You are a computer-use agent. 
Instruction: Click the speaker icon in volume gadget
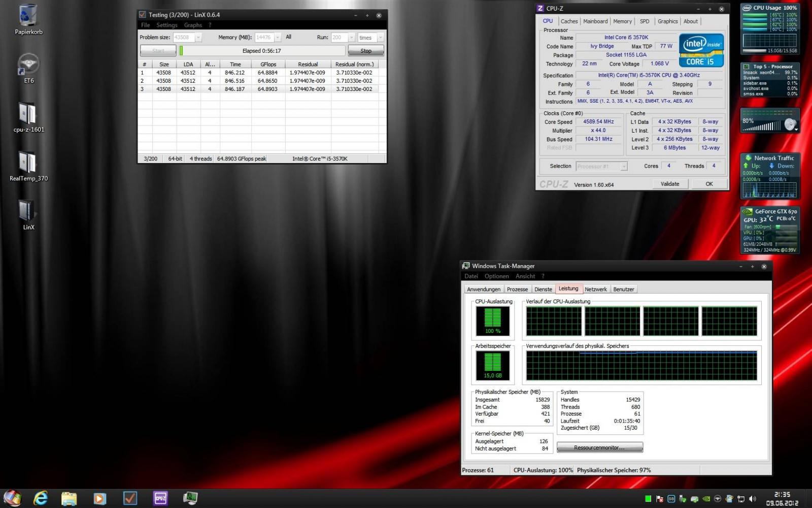790,124
